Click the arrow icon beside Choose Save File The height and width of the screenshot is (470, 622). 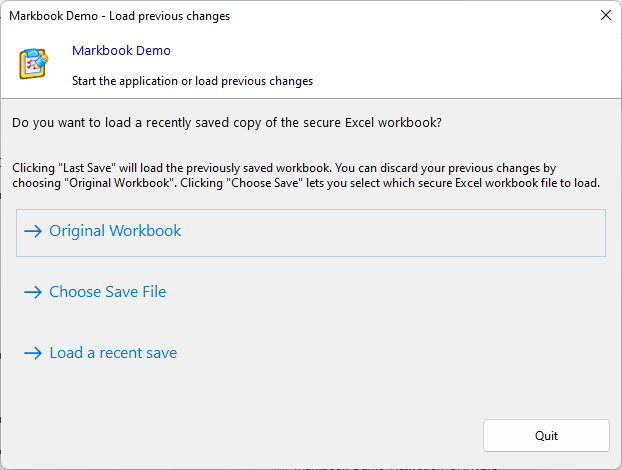click(33, 293)
